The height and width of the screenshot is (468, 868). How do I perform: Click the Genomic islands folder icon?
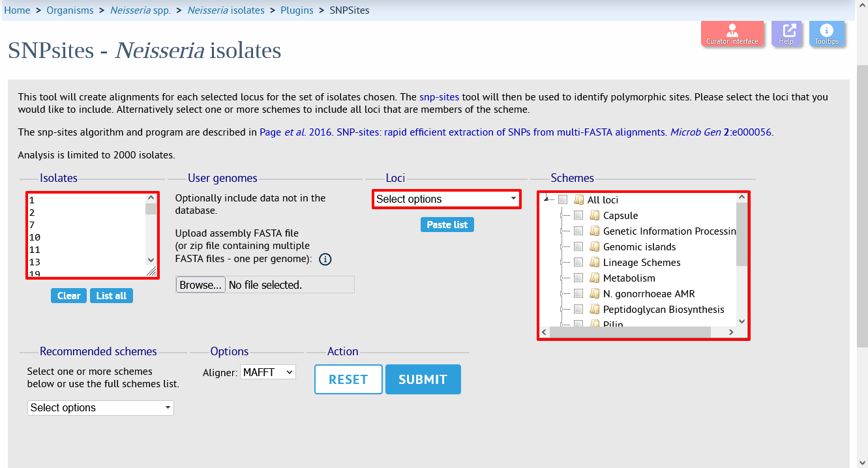594,246
